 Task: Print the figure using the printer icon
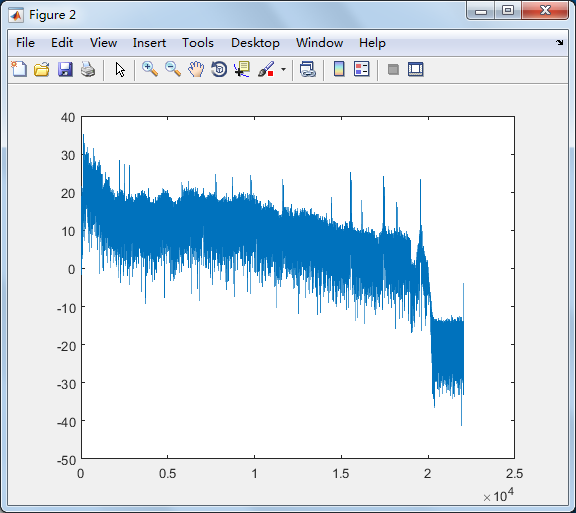click(x=88, y=69)
